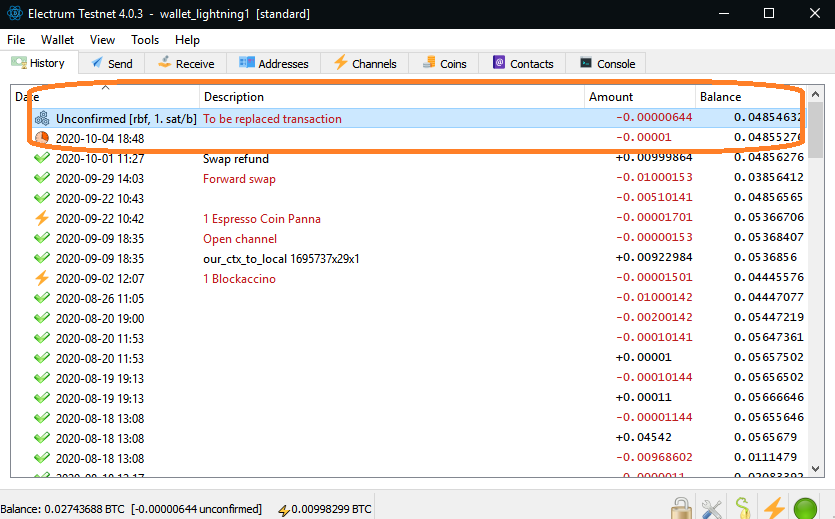The width and height of the screenshot is (835, 519).
Task: Click amount +0.00011
Action: [643, 398]
